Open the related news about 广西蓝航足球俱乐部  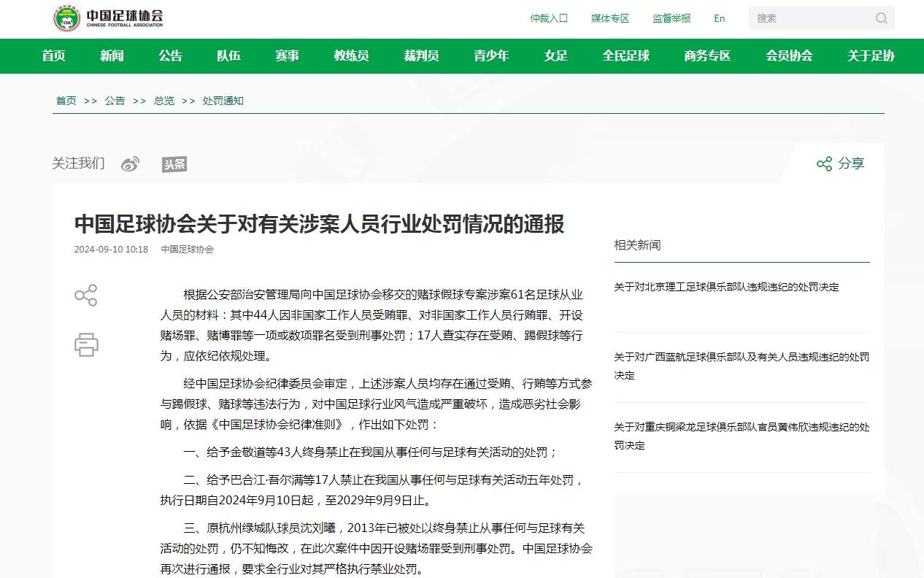pyautogui.click(x=740, y=366)
